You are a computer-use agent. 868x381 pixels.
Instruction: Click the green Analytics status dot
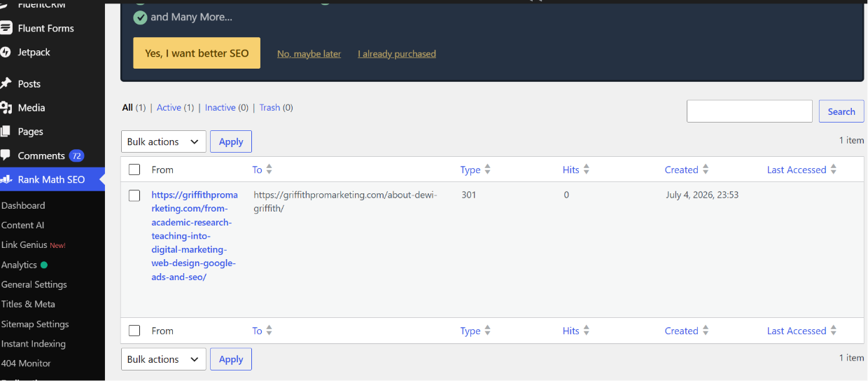pyautogui.click(x=44, y=265)
